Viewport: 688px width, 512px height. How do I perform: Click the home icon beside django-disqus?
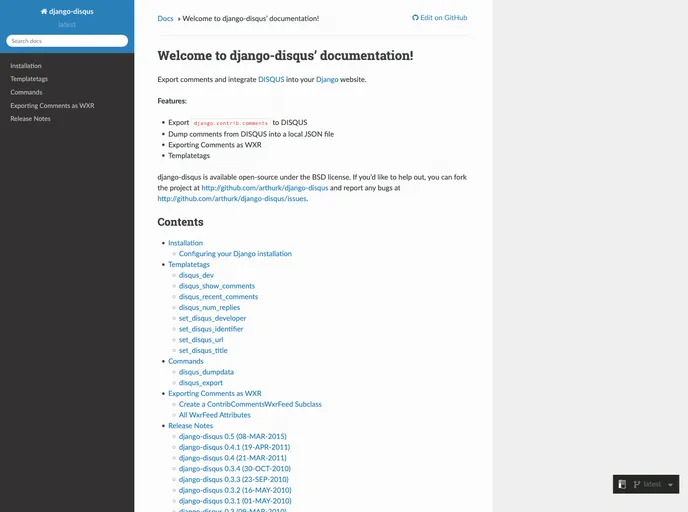click(44, 11)
